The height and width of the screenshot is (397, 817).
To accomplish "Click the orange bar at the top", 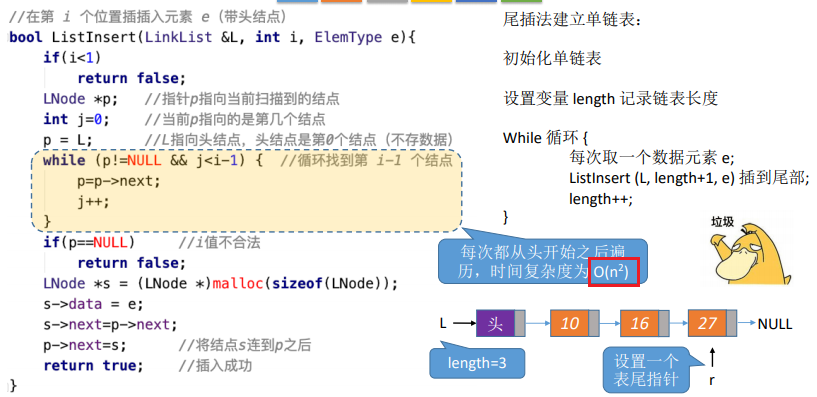I will pyautogui.click(x=342, y=2).
